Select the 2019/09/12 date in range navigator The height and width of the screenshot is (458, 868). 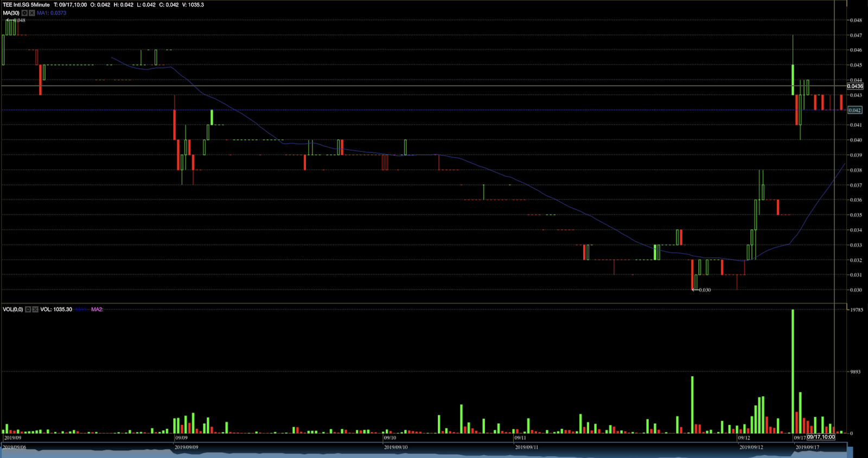click(751, 447)
